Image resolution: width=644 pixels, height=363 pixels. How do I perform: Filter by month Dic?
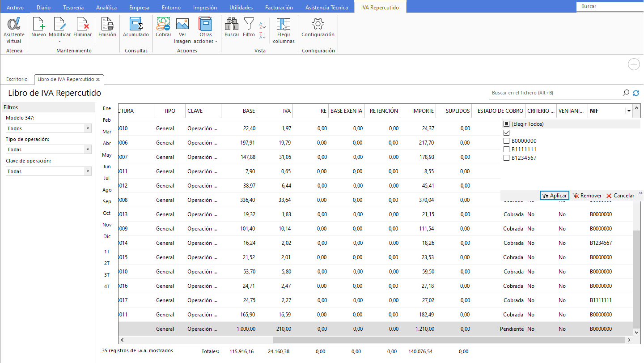coord(107,236)
